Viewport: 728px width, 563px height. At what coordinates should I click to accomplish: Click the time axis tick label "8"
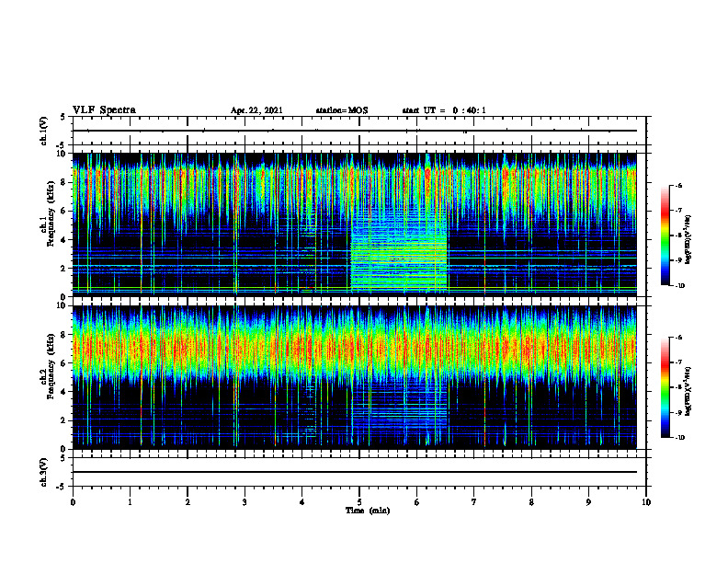(x=531, y=502)
